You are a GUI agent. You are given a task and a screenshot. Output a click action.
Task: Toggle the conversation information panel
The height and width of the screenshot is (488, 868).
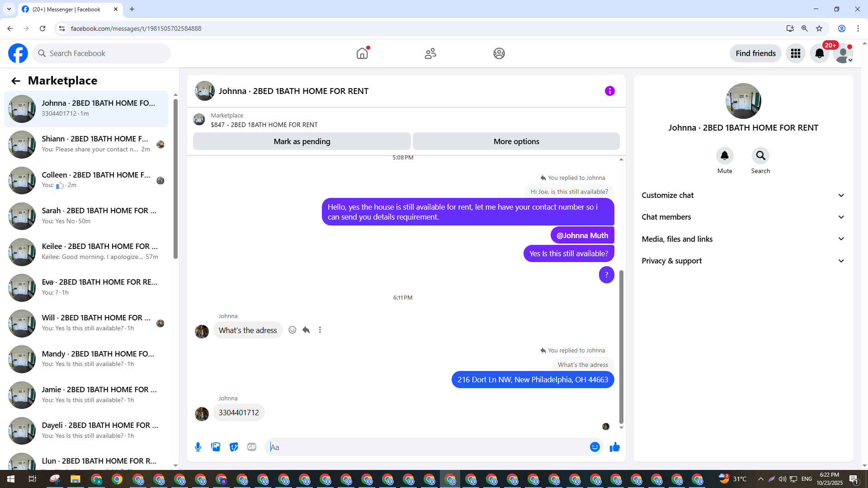pos(609,91)
